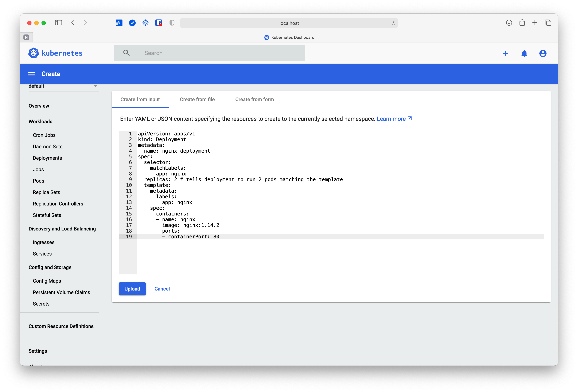Click the replicas line comment text
Viewport: 578px width, 392px height.
pos(261,179)
